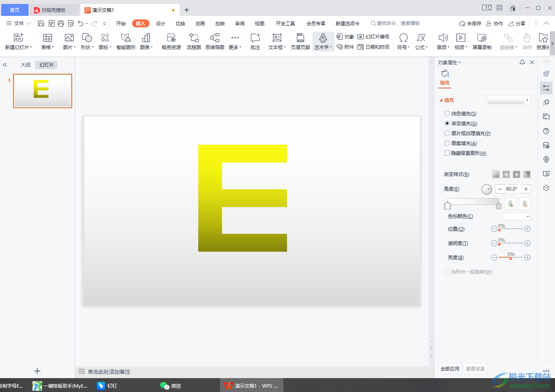The image size is (555, 392).
Task: Open the quick access toolbar customize dropdown
Action: coord(104,23)
